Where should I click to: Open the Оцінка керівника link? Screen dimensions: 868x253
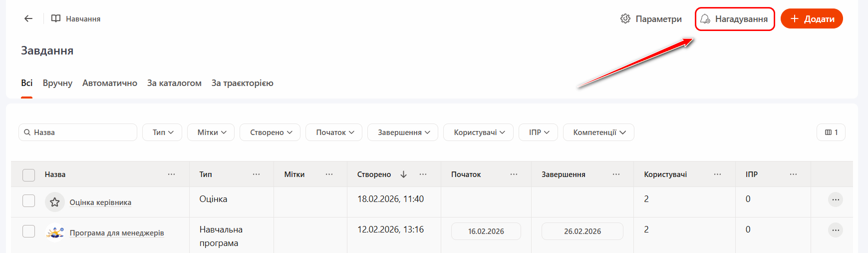100,202
